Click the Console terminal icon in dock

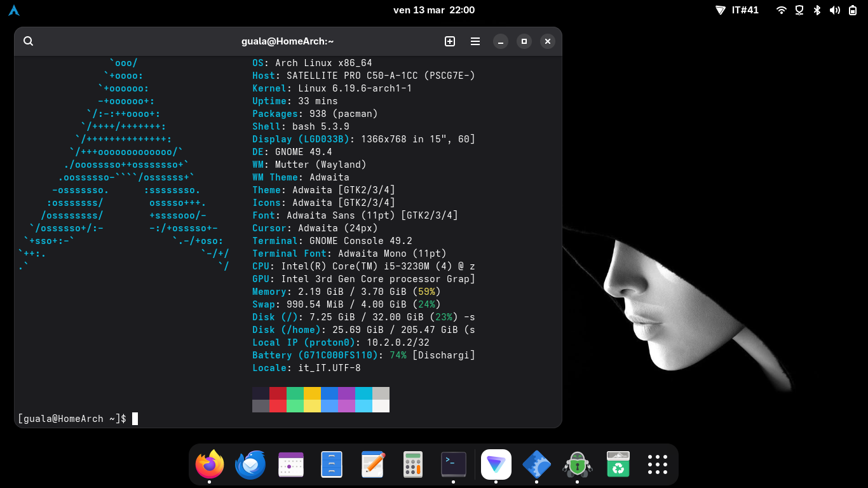[454, 464]
